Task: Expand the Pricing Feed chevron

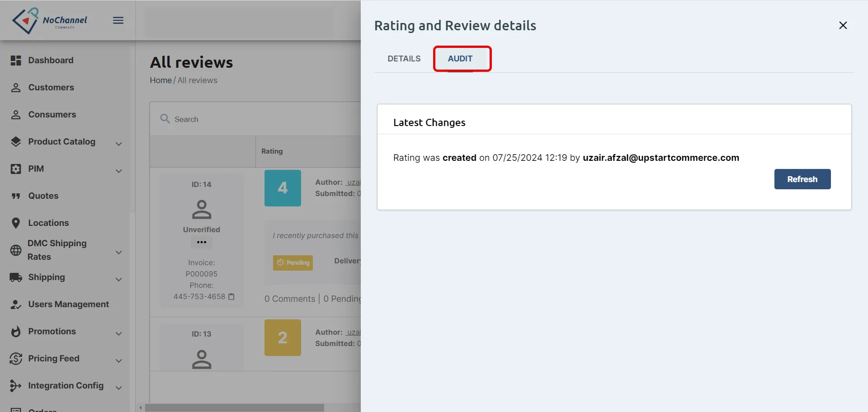Action: (x=119, y=361)
